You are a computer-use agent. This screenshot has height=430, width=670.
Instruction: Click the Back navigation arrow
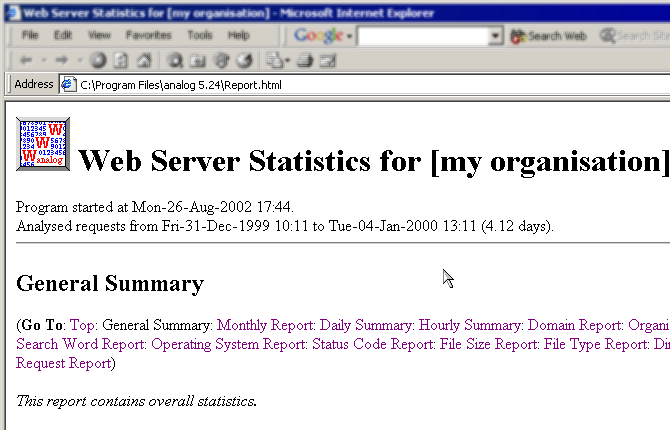coord(25,60)
